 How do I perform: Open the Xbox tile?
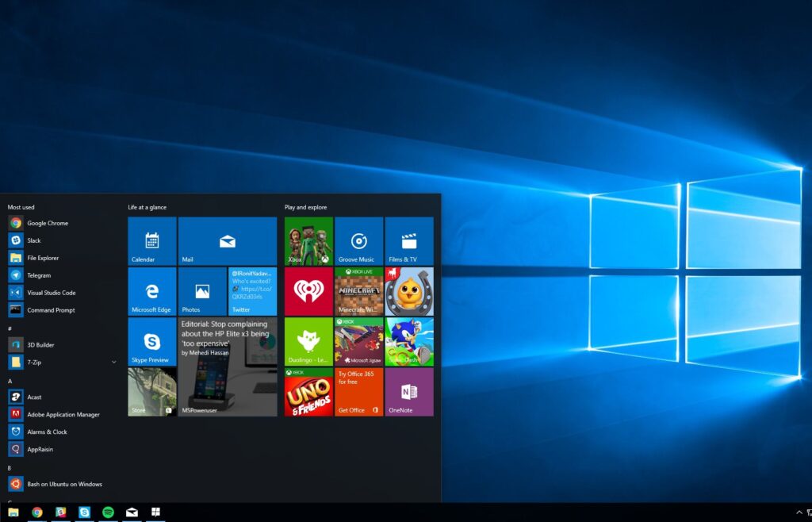click(308, 241)
